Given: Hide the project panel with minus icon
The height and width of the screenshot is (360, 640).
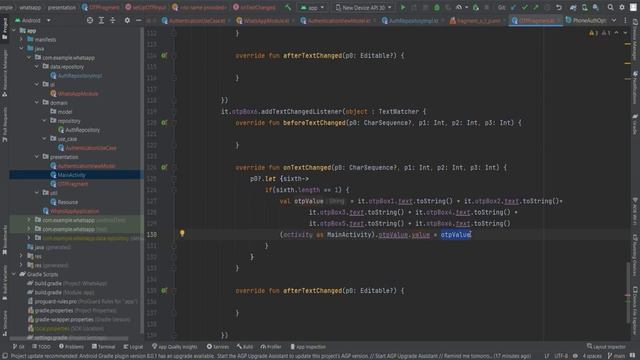Looking at the screenshot, I should coord(138,20).
